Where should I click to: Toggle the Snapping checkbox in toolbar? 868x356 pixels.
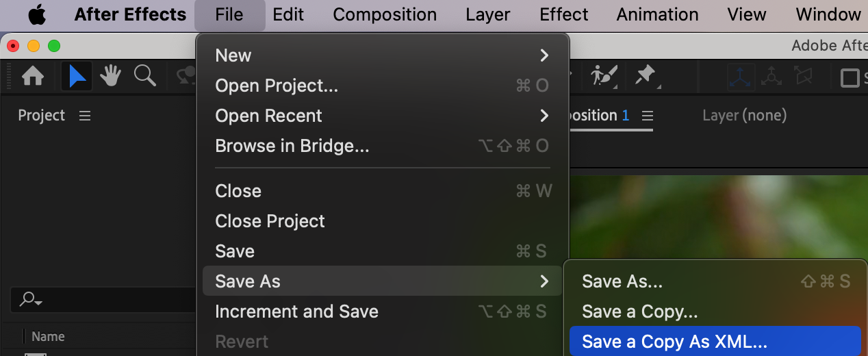(x=850, y=77)
